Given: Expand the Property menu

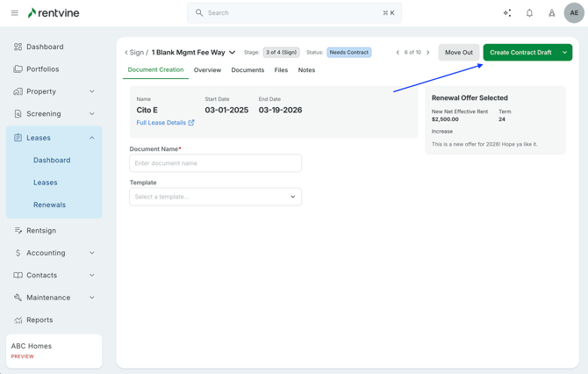Looking at the screenshot, I should coord(92,91).
